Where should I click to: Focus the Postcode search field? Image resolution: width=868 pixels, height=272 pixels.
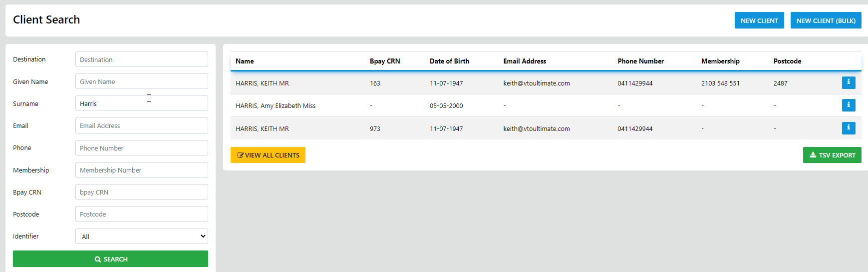(141, 214)
